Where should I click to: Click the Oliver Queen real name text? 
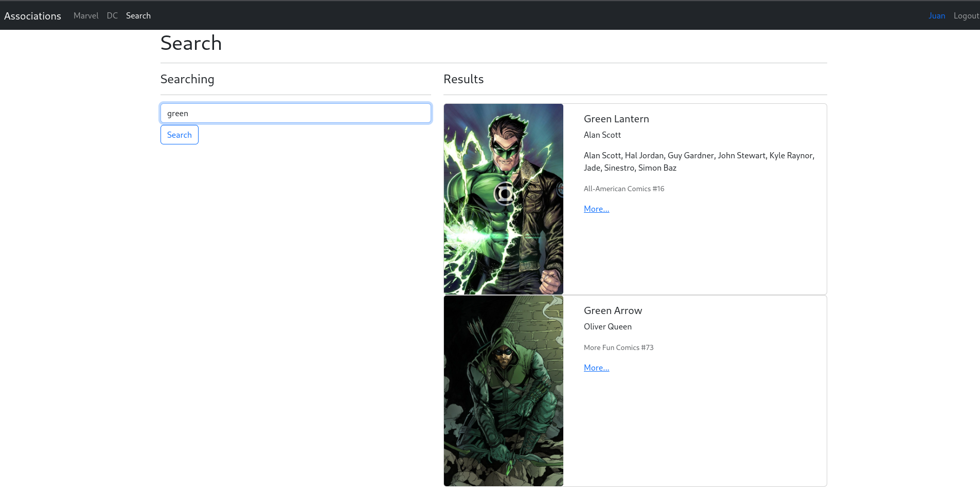[608, 326]
